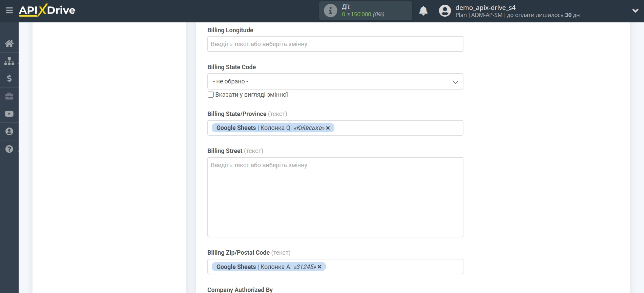Click the ApiX-Drive logo

click(x=47, y=10)
